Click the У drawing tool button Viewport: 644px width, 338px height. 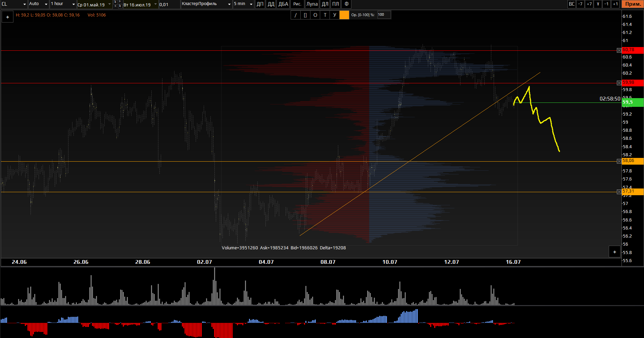pos(334,15)
